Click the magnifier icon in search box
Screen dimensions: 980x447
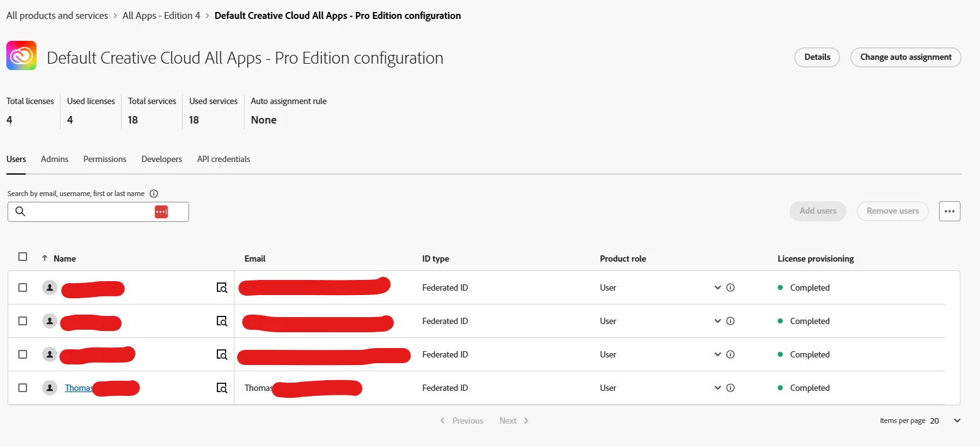click(x=20, y=211)
